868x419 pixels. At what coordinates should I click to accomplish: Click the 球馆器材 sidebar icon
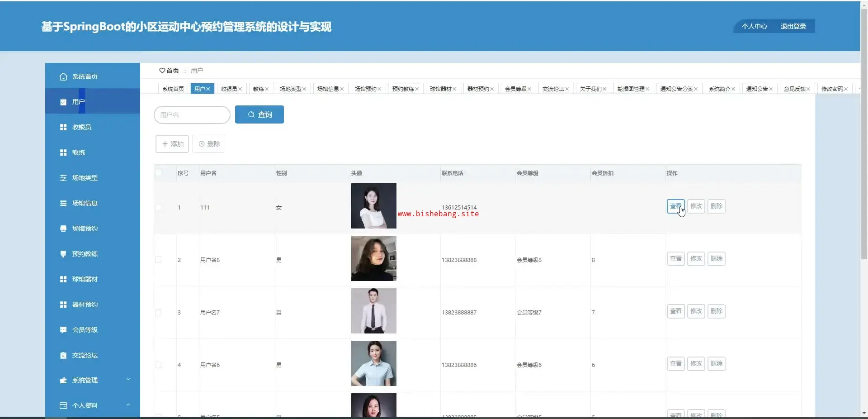[x=63, y=279]
